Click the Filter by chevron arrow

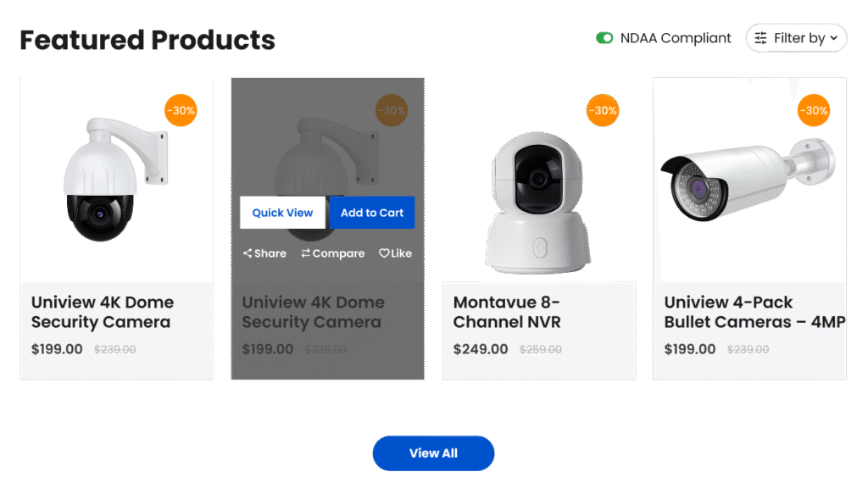(x=834, y=38)
